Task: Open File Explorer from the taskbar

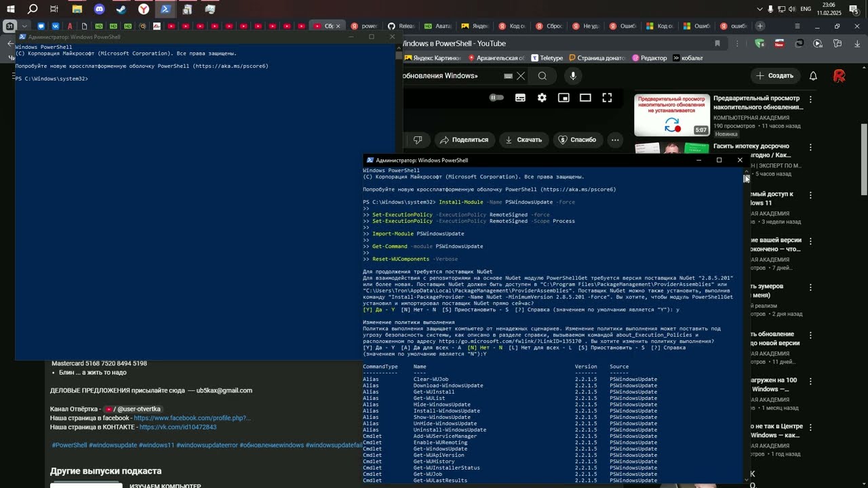Action: pos(77,9)
